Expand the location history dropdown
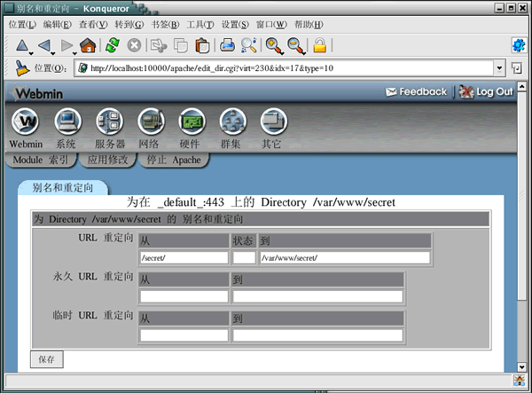 499,68
